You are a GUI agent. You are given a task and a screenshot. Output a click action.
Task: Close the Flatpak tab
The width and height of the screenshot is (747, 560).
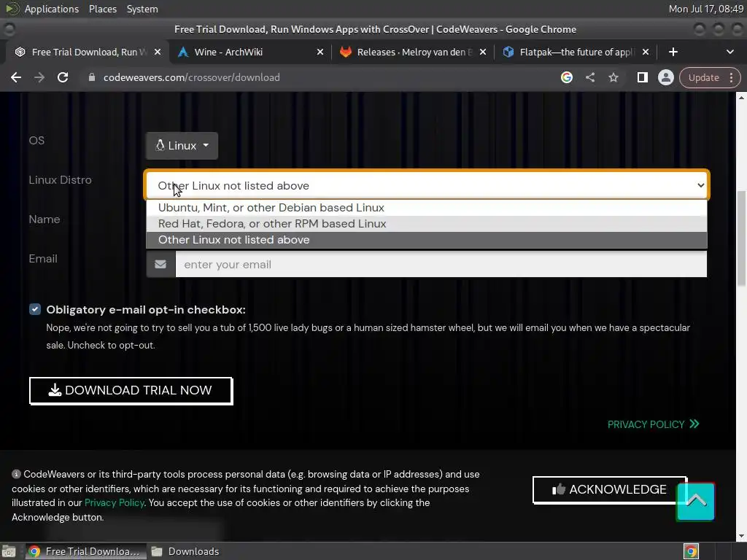pos(645,52)
